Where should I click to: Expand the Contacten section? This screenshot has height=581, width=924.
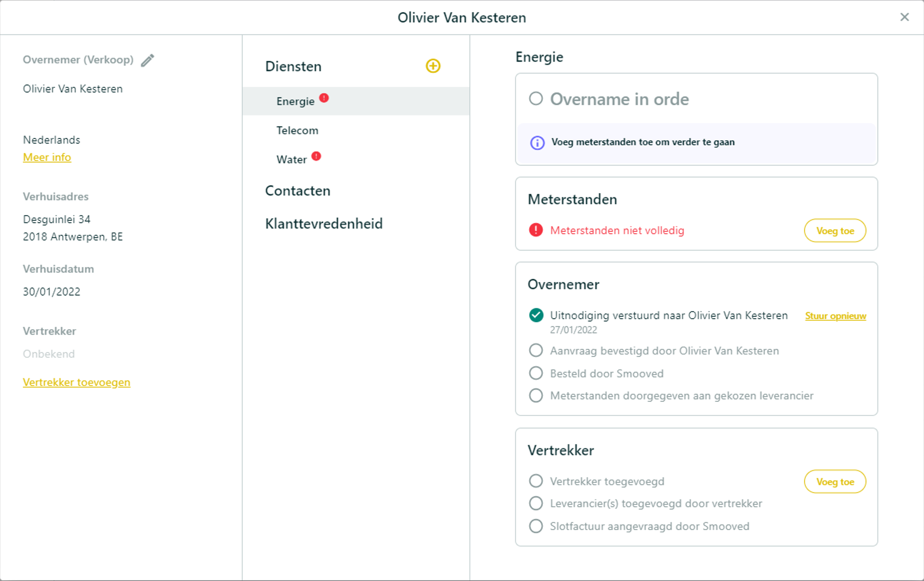[x=297, y=191]
